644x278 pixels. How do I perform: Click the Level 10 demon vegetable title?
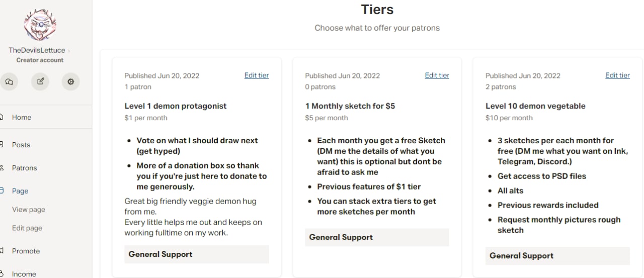[x=535, y=106]
